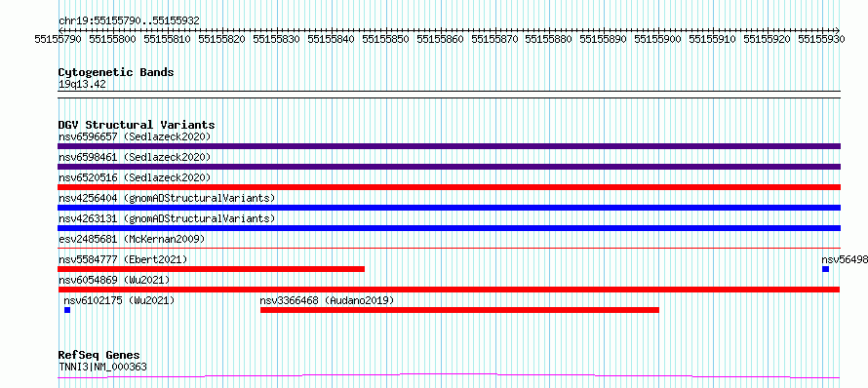Open esv2485681 (McKernan2009) variant label

132,239
